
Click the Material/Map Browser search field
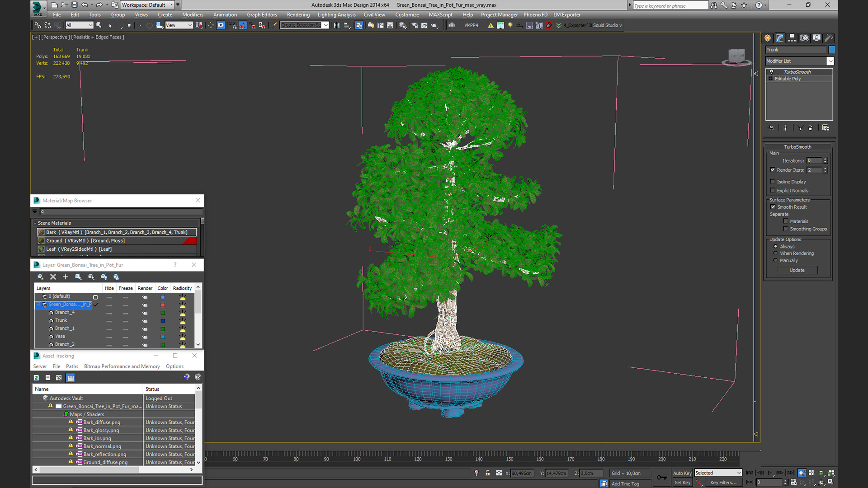121,211
